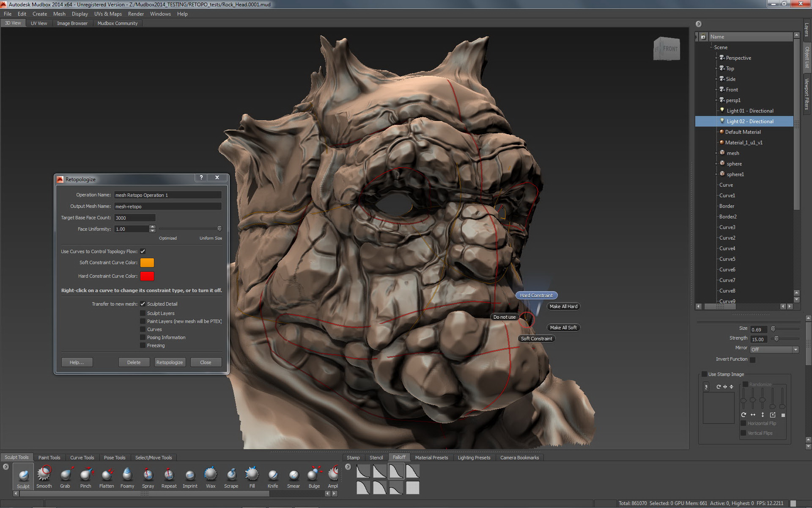
Task: Click the Target Base Face Count field
Action: [134, 218]
